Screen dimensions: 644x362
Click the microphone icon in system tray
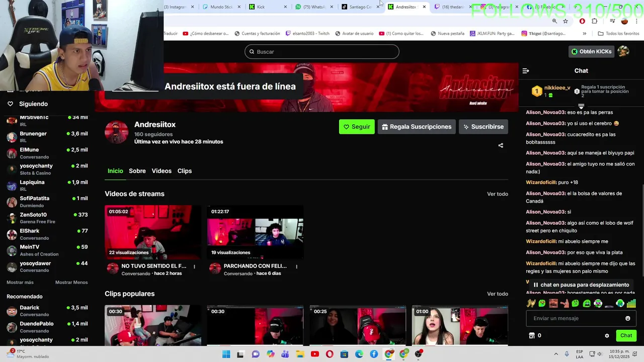tap(567, 354)
